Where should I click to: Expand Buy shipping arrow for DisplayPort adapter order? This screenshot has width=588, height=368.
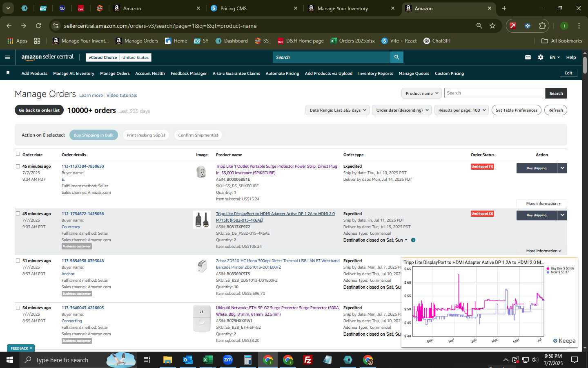[562, 215]
